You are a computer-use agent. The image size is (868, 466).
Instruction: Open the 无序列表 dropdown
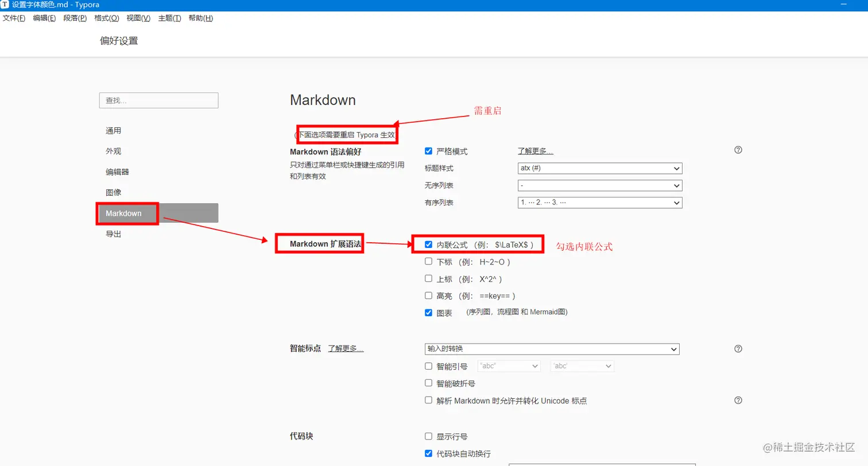tap(599, 185)
